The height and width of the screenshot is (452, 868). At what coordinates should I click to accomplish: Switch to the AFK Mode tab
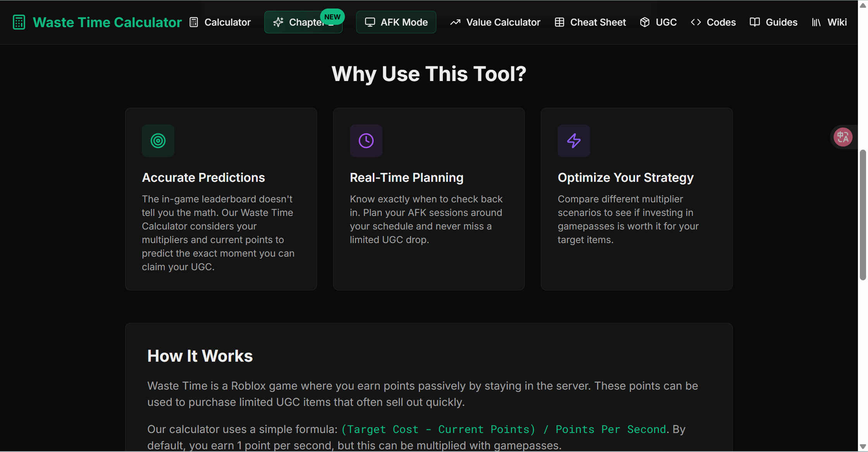pyautogui.click(x=396, y=22)
